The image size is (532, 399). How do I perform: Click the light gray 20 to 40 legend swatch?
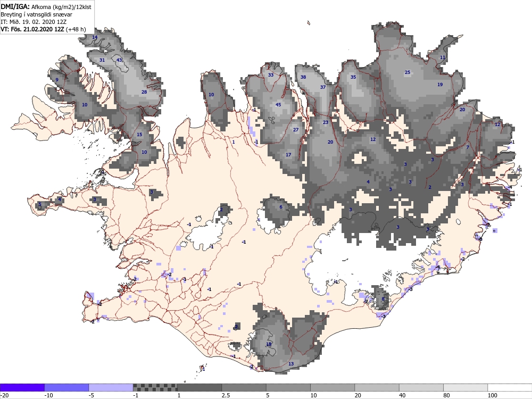tap(377, 387)
